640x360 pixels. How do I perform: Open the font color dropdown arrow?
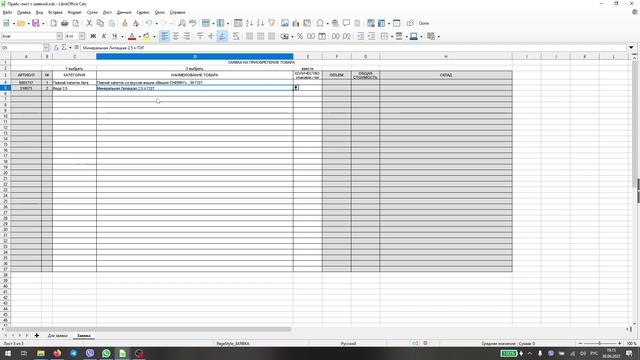point(140,36)
